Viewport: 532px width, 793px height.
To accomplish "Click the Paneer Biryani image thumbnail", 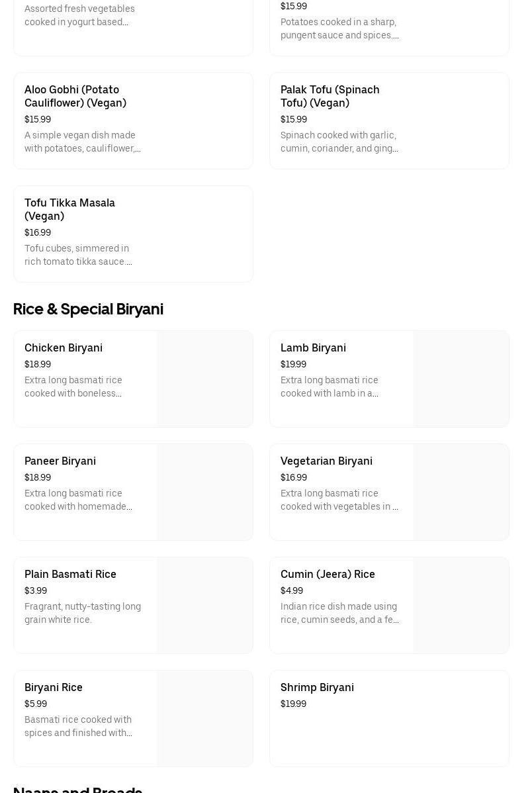I will pyautogui.click(x=205, y=492).
